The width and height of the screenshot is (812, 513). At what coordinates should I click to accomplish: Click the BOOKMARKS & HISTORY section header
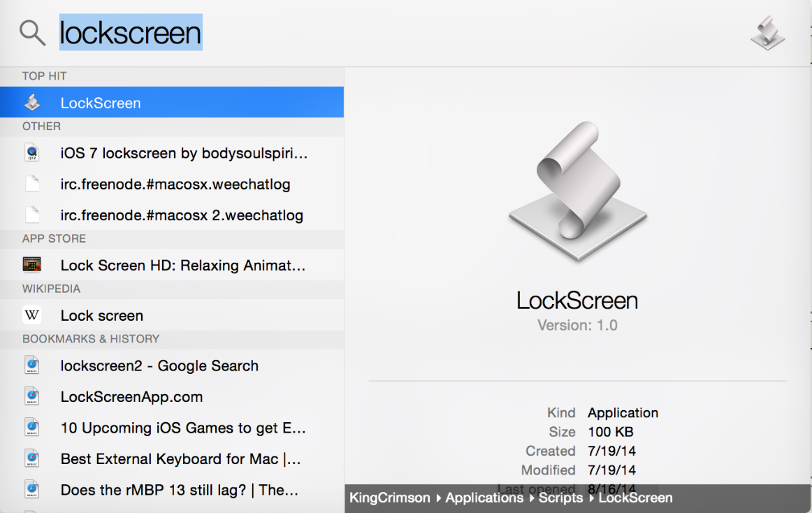(91, 339)
